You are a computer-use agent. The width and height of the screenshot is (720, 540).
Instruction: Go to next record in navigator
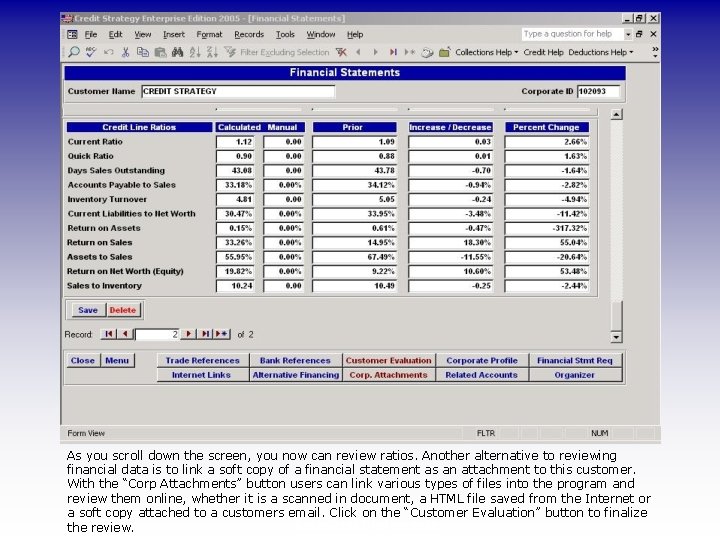pos(188,334)
